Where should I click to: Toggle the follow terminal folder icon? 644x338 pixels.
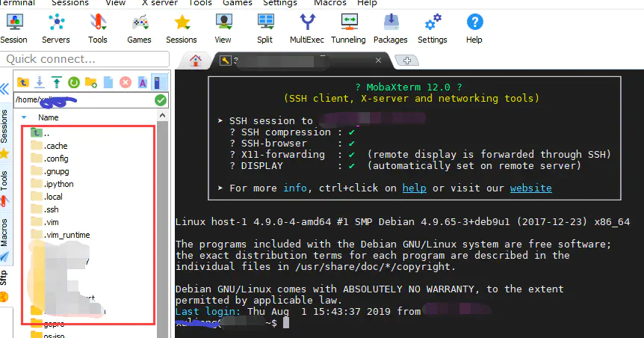coord(159,82)
